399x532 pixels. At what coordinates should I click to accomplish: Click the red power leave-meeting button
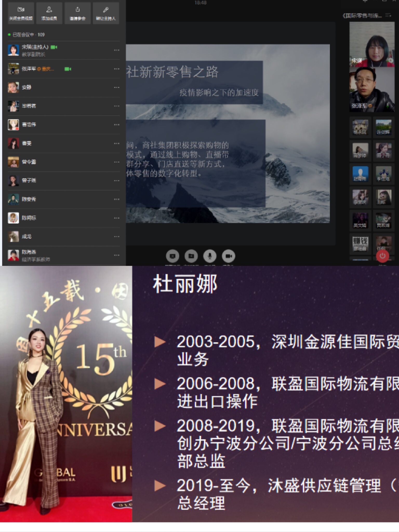(x=382, y=256)
